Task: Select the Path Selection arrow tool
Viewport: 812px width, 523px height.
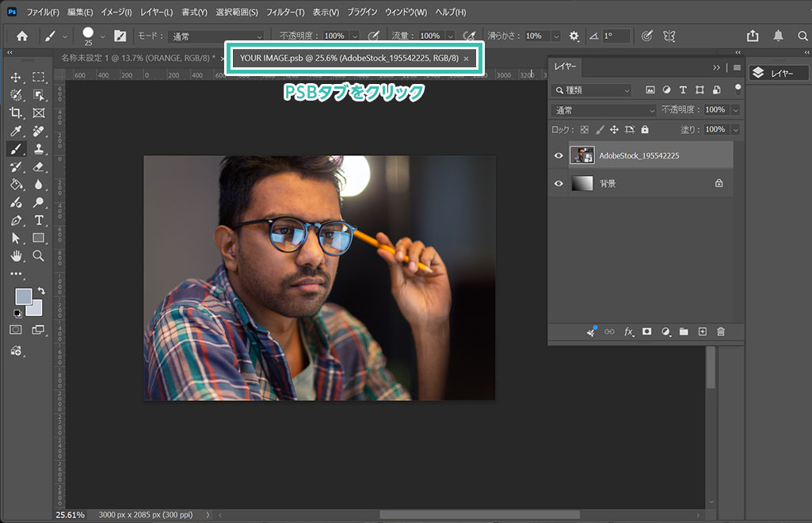Action: tap(16, 239)
